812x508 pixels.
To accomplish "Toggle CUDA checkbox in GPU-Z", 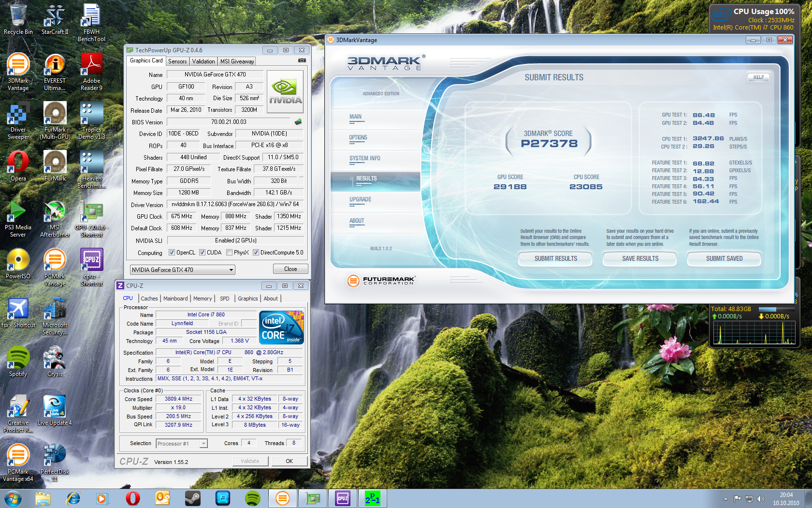I will tap(202, 253).
